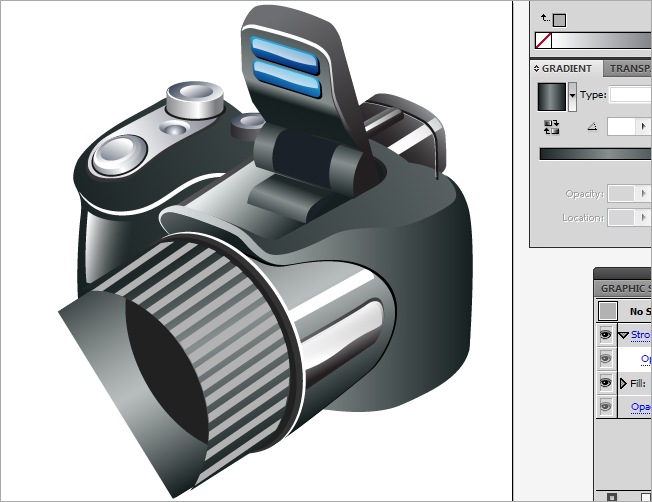The height and width of the screenshot is (502, 652).
Task: Click the blue upper flash stripe on camera
Action: click(x=284, y=53)
